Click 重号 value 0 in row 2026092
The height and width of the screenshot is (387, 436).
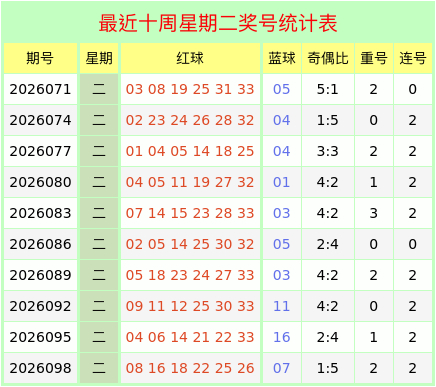click(374, 306)
